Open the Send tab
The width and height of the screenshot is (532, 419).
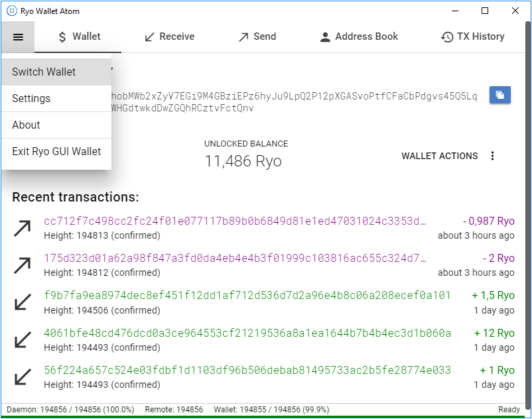[x=257, y=36]
